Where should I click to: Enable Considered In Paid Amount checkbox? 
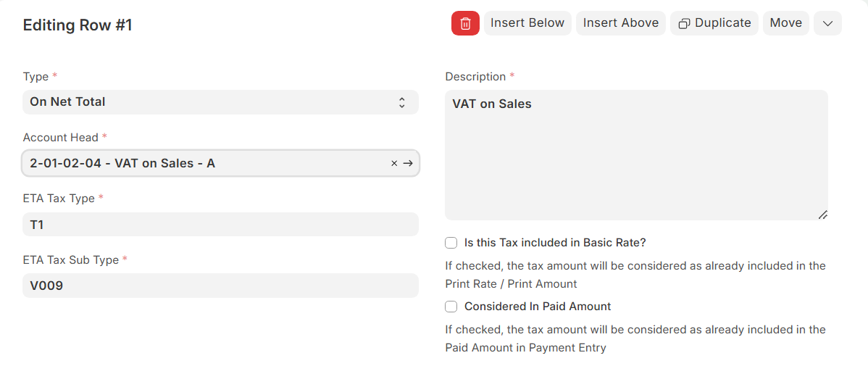pos(451,306)
